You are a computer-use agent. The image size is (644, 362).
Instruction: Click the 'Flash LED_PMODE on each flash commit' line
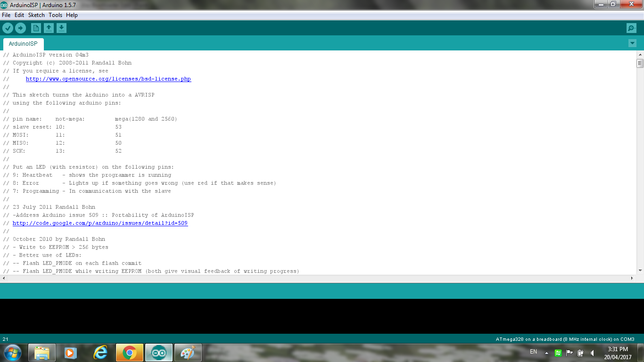click(x=72, y=263)
